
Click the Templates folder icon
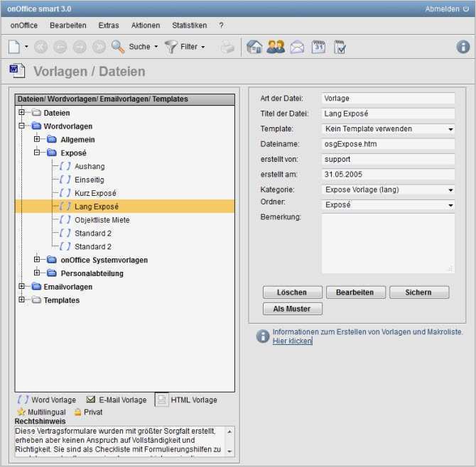click(36, 300)
